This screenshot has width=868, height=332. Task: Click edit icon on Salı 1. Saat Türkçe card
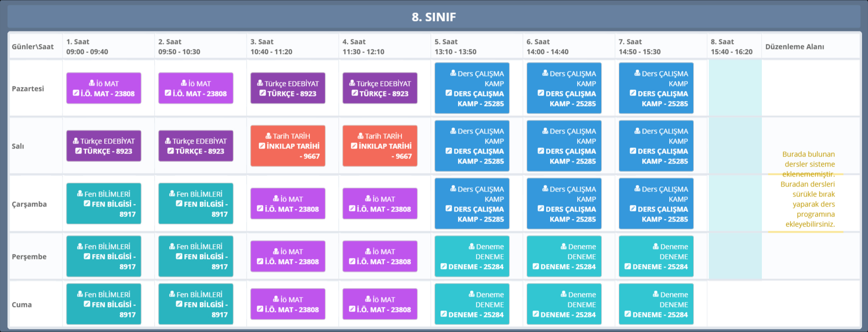pos(79,151)
